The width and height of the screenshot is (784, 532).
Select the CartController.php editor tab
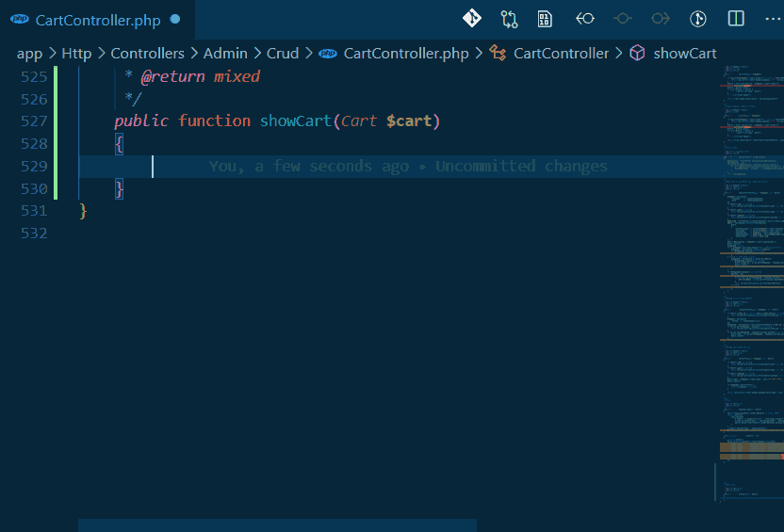(97, 20)
